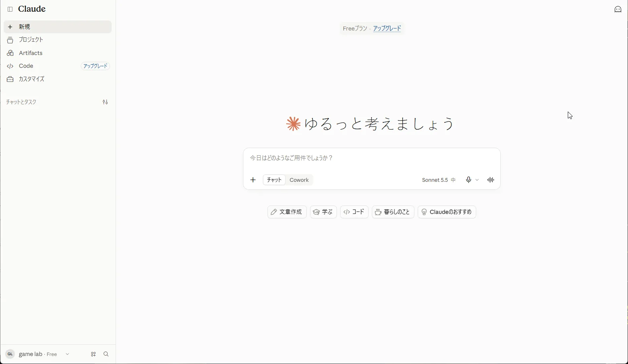Switch to Cowork mode

pyautogui.click(x=299, y=180)
